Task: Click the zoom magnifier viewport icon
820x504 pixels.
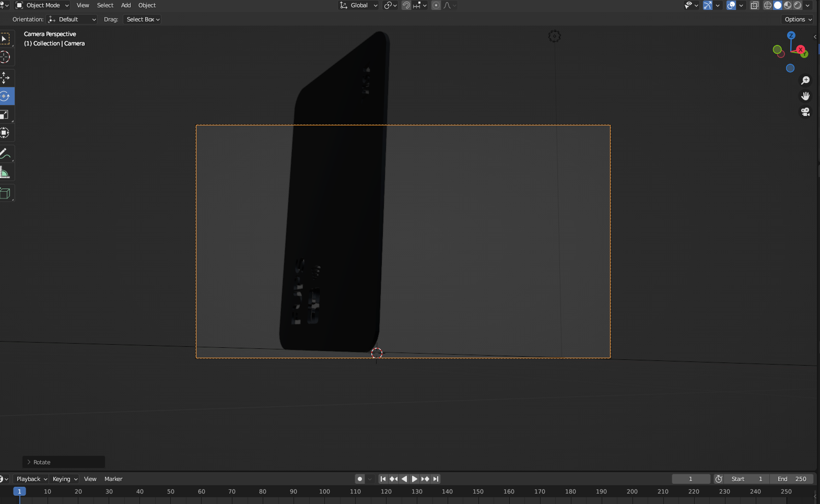Action: tap(805, 80)
